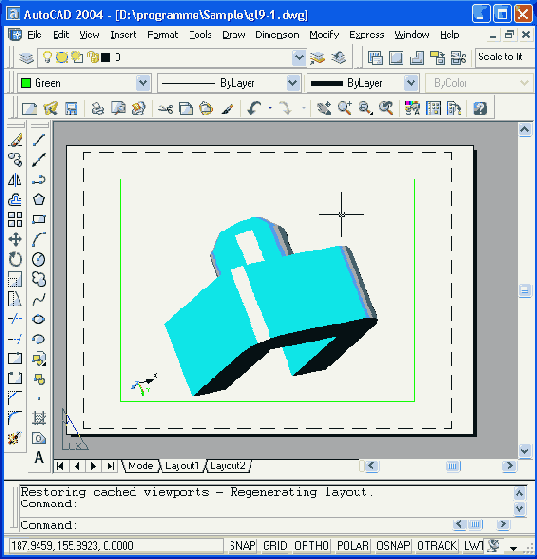Select the Line draw tool
The width and height of the screenshot is (537, 559).
39,140
